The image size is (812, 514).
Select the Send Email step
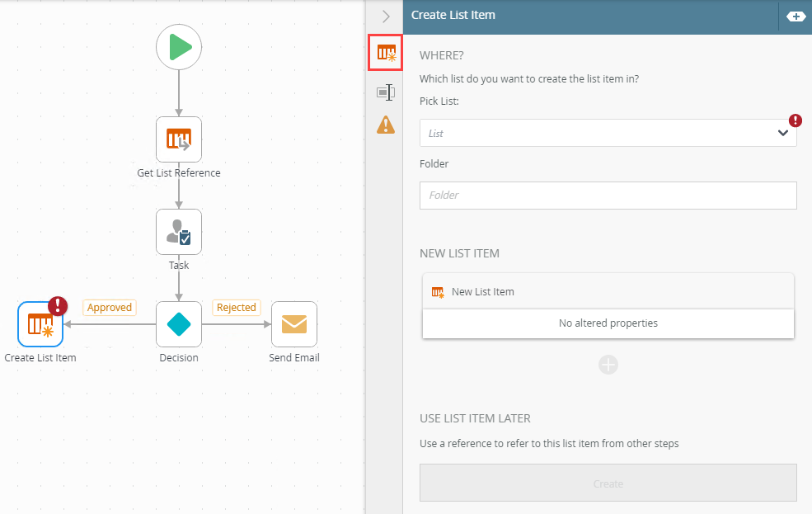point(294,324)
